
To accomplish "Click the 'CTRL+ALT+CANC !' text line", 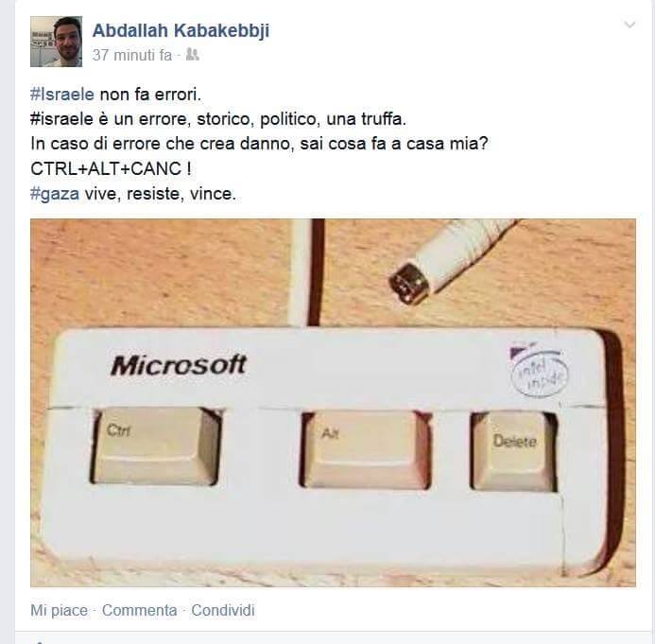I will tap(112, 169).
